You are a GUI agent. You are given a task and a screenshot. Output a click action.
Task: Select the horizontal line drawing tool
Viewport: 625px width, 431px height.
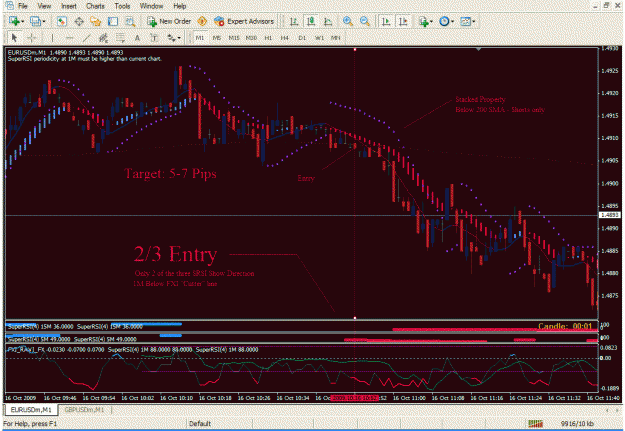click(69, 38)
